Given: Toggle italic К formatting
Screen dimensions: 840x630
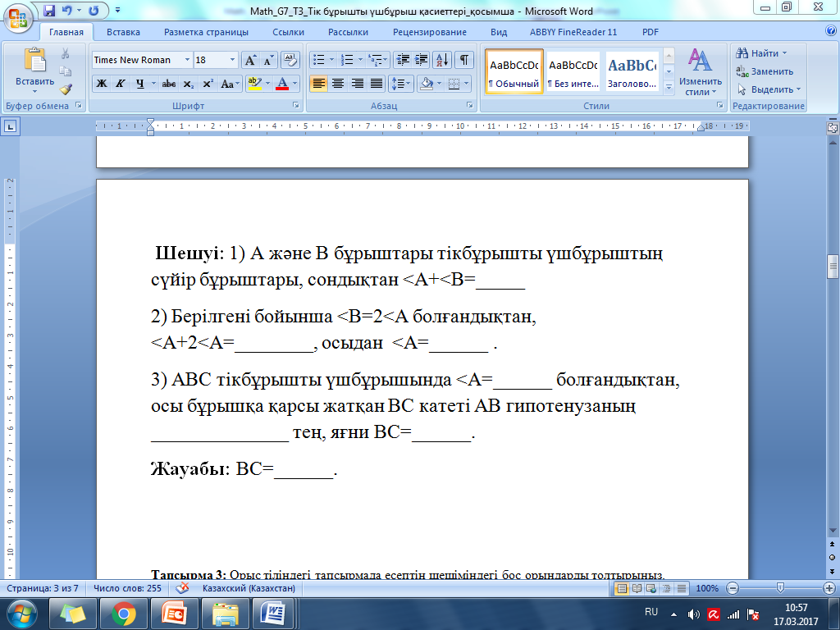Looking at the screenshot, I should [121, 84].
